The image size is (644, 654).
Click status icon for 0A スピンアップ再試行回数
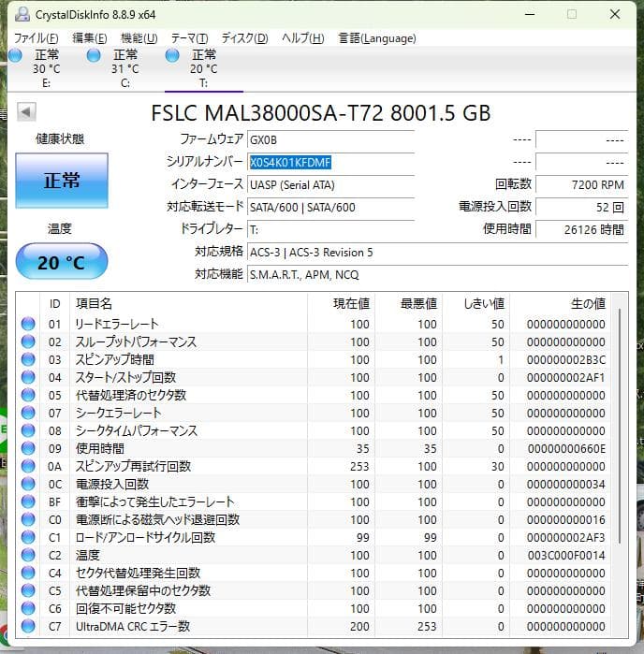tap(28, 466)
